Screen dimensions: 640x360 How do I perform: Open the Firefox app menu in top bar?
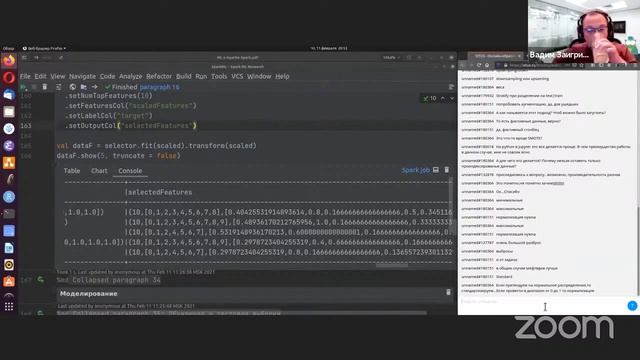tap(44, 48)
